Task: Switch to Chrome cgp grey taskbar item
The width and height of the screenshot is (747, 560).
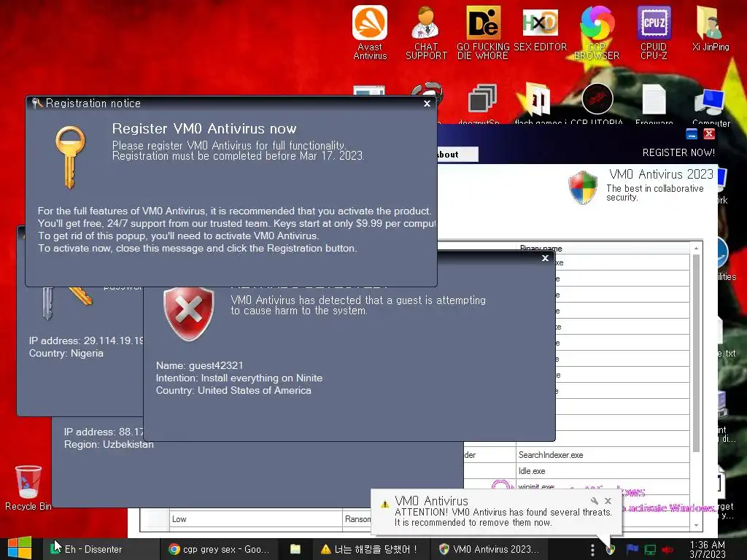Action: click(219, 549)
